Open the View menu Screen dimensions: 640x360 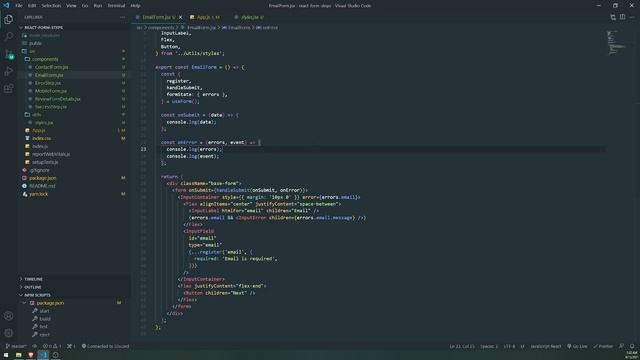point(71,6)
